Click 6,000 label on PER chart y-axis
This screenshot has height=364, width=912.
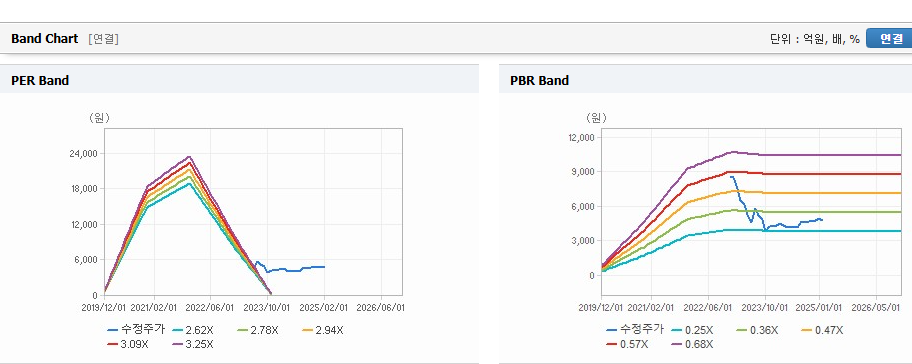87,260
